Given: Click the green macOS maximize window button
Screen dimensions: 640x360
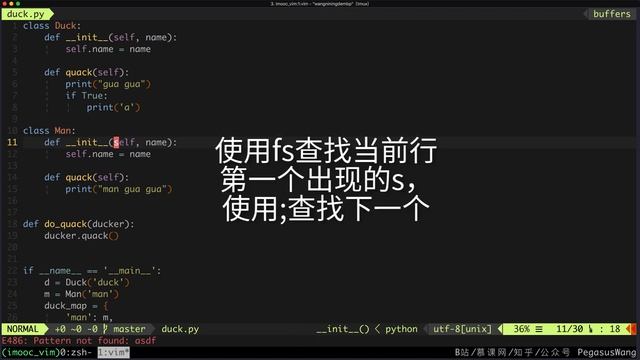Looking at the screenshot, I should (x=18, y=3).
